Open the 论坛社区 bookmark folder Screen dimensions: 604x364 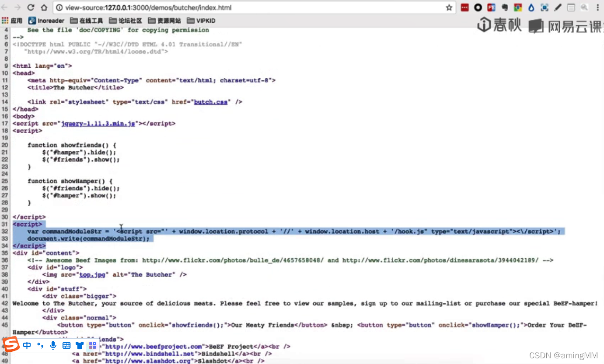coord(125,21)
